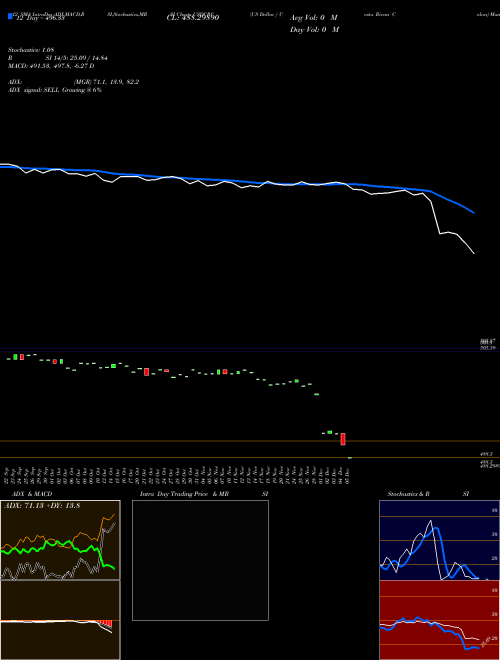This screenshot has height=660, width=500.
Task: Click the 505.29 price axis label
Action: coord(489,348)
